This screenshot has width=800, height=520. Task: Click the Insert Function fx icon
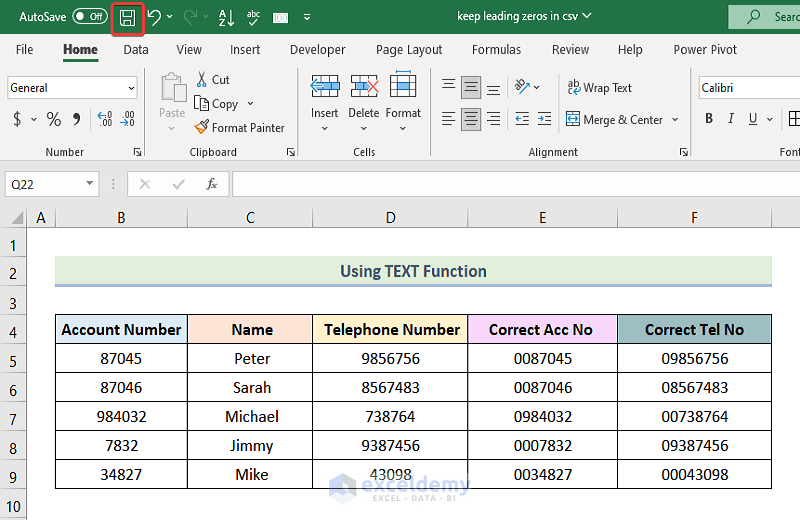click(x=211, y=184)
